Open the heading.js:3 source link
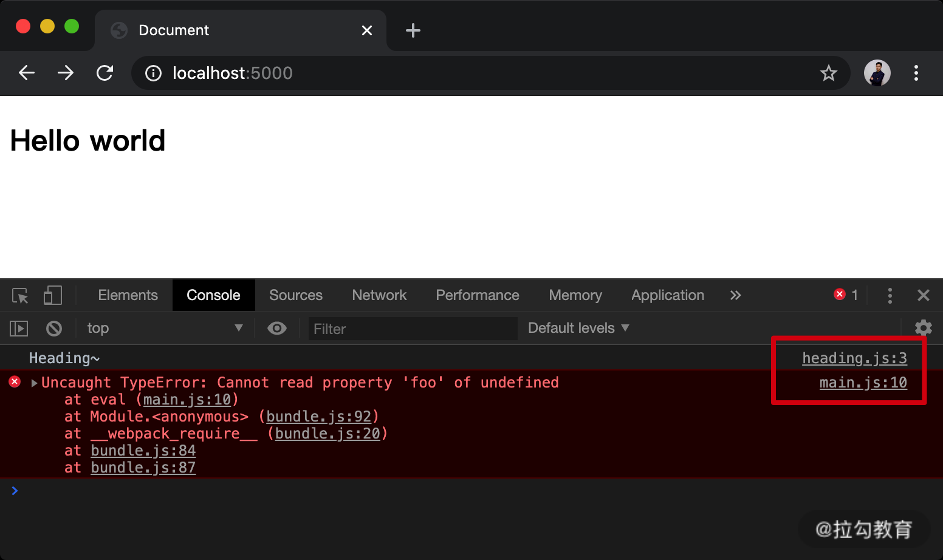The width and height of the screenshot is (943, 560). click(x=854, y=358)
